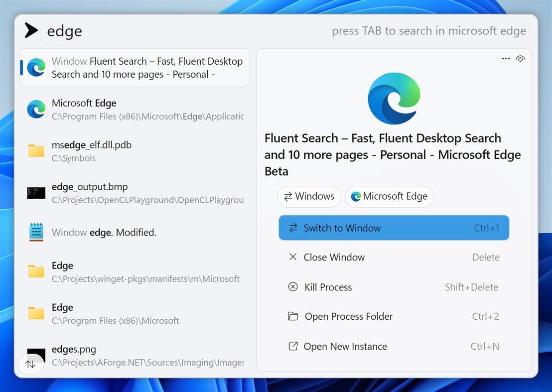Click the Windows filter tag
Image resolution: width=552 pixels, height=392 pixels.
click(309, 197)
